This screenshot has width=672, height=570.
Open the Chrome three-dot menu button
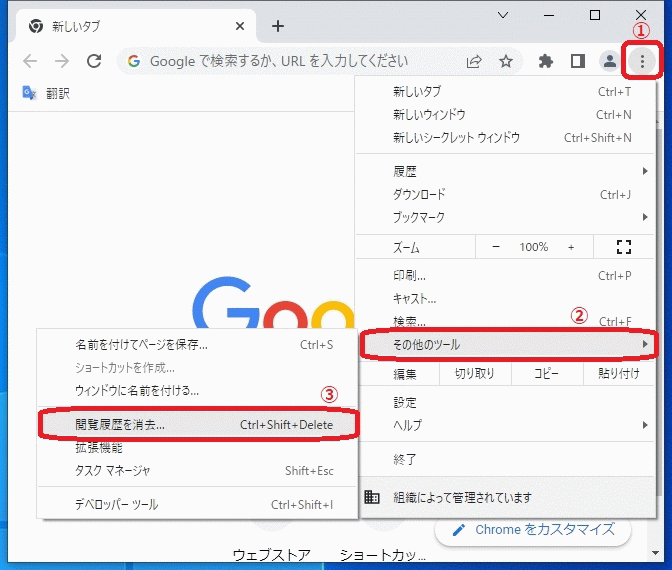(642, 61)
